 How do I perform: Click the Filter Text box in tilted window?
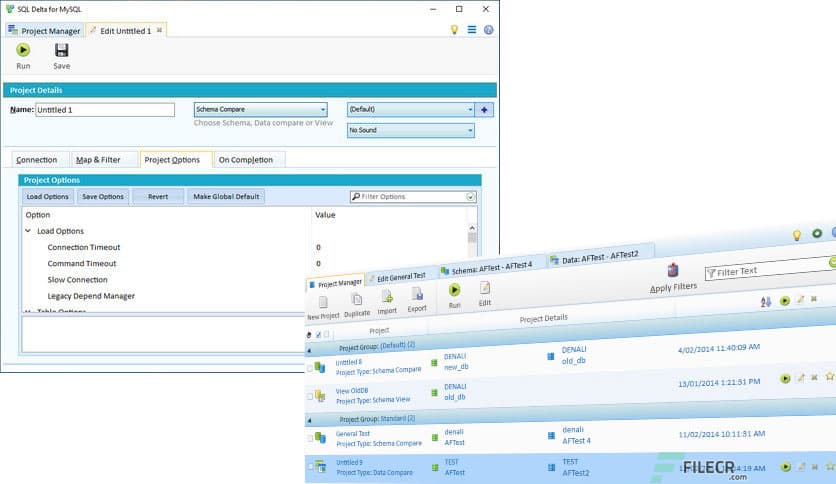[x=770, y=269]
